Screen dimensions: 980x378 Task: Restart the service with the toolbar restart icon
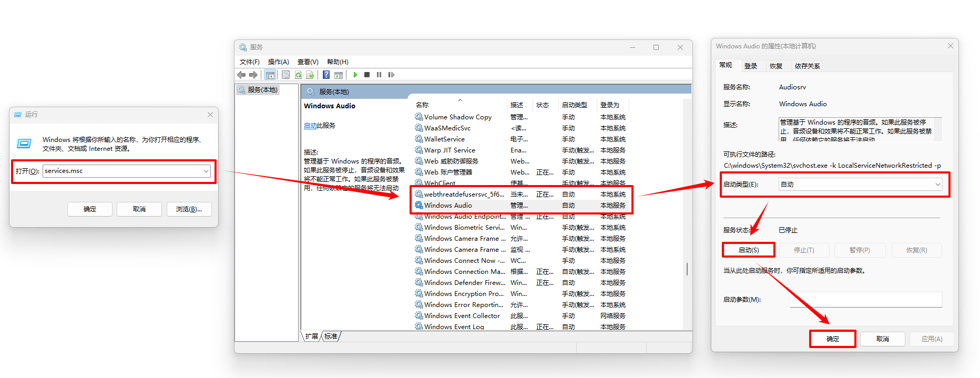(391, 75)
